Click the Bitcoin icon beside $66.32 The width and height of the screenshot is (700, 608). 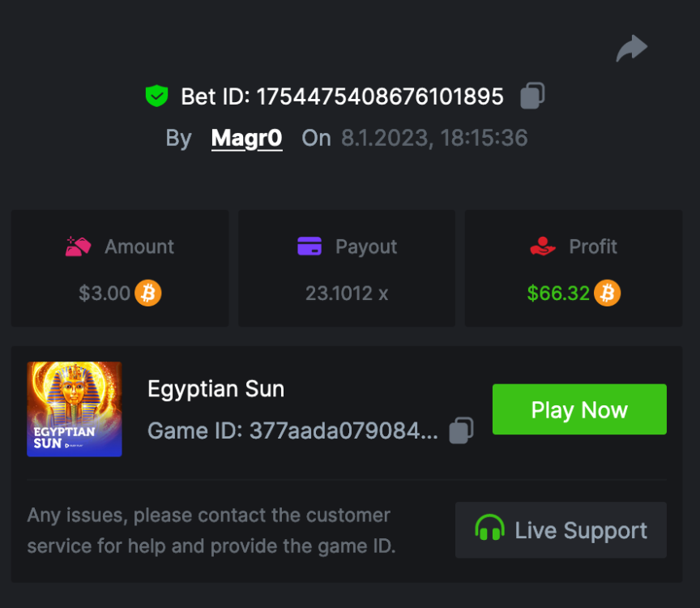[x=607, y=293]
